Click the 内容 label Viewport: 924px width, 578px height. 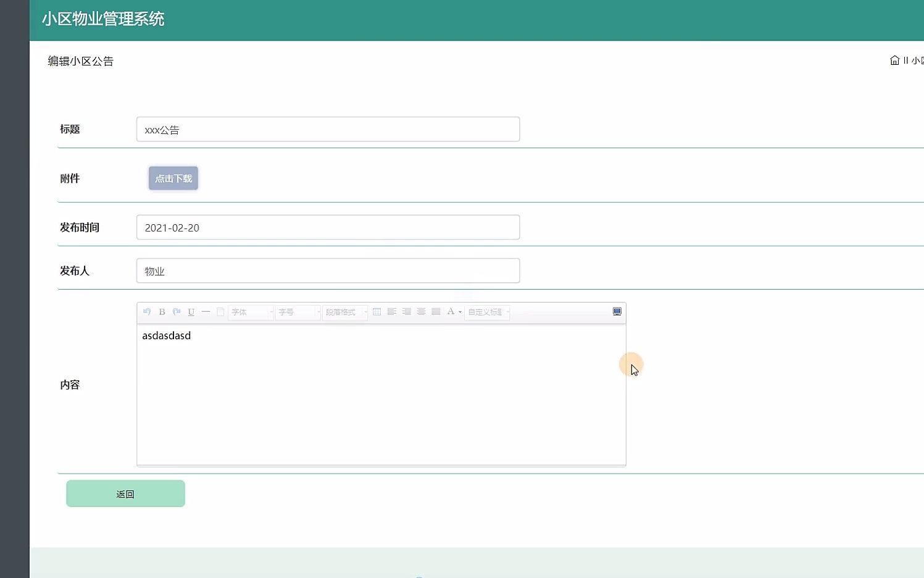70,385
